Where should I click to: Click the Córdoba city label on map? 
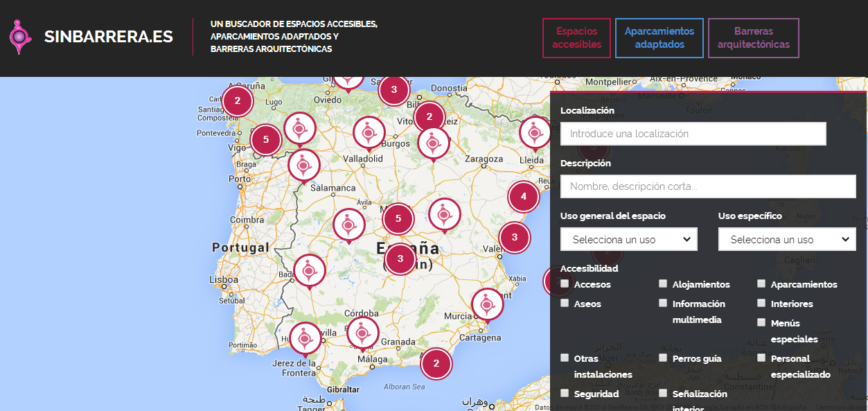[361, 312]
